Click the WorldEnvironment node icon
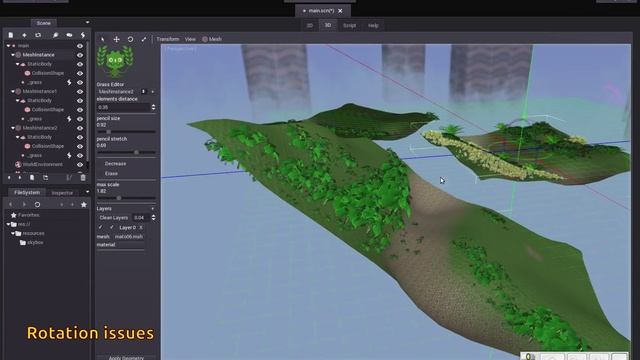The height and width of the screenshot is (360, 640). click(x=18, y=164)
